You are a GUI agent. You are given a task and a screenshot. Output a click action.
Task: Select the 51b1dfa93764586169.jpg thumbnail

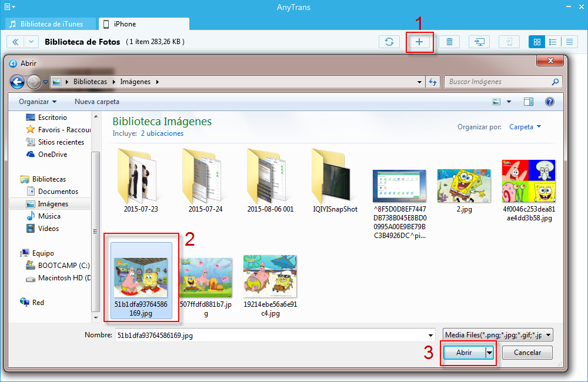click(x=141, y=281)
